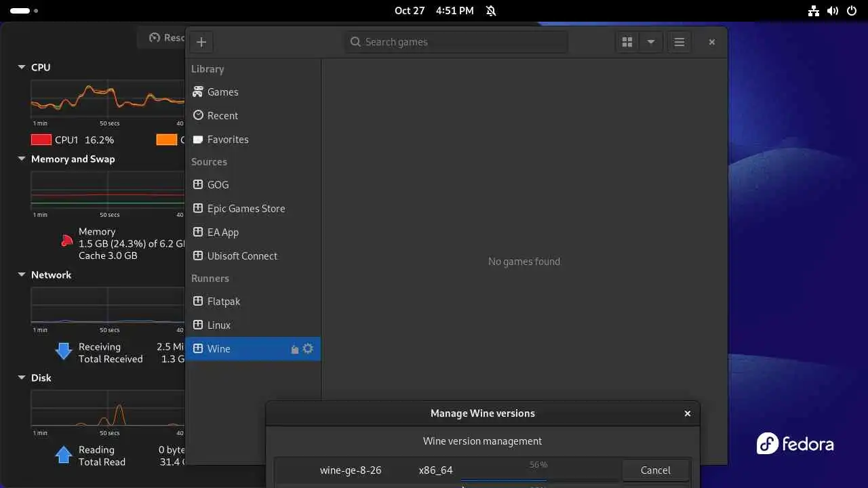Click the Epic Games Store icon
Image resolution: width=868 pixels, height=488 pixels.
coord(198,208)
